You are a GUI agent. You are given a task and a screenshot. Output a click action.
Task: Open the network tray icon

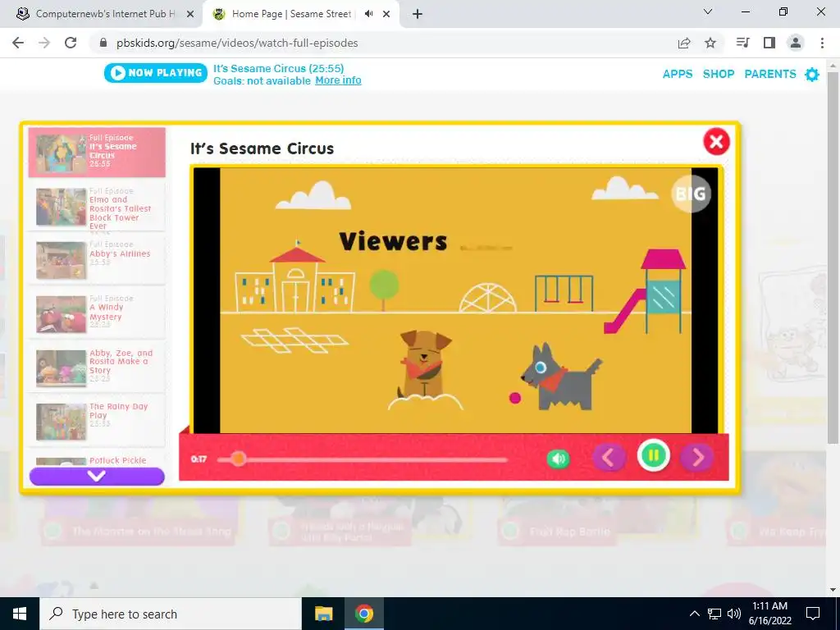714,614
